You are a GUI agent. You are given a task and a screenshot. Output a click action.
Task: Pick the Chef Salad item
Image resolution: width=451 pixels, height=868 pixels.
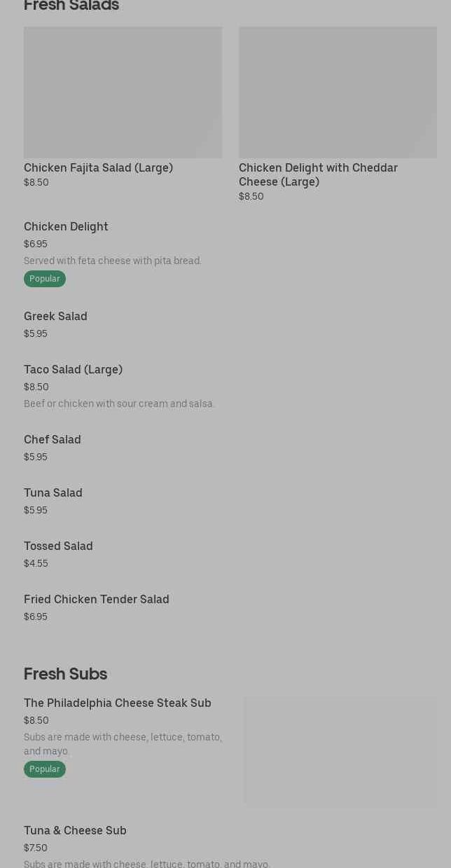point(53,440)
